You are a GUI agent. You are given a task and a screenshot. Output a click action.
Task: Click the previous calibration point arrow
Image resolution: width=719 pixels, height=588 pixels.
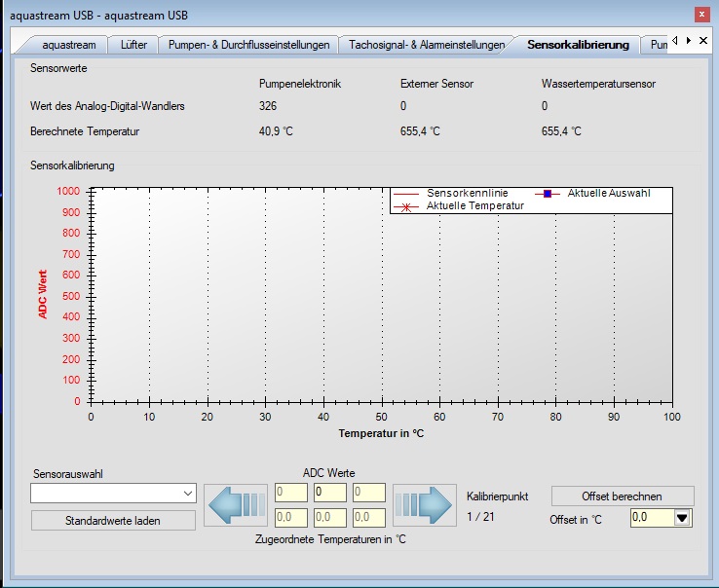pyautogui.click(x=236, y=505)
